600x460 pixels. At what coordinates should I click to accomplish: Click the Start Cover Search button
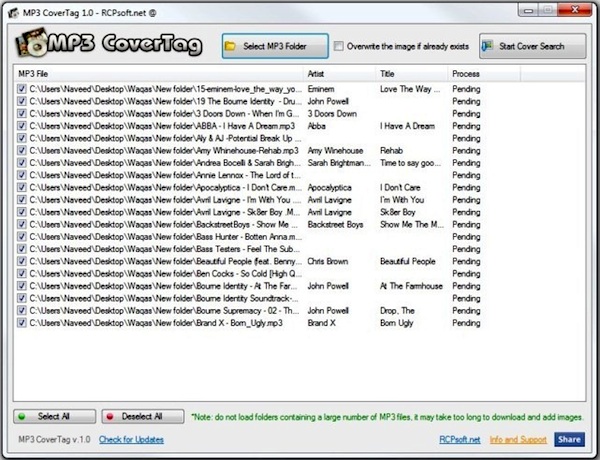532,46
